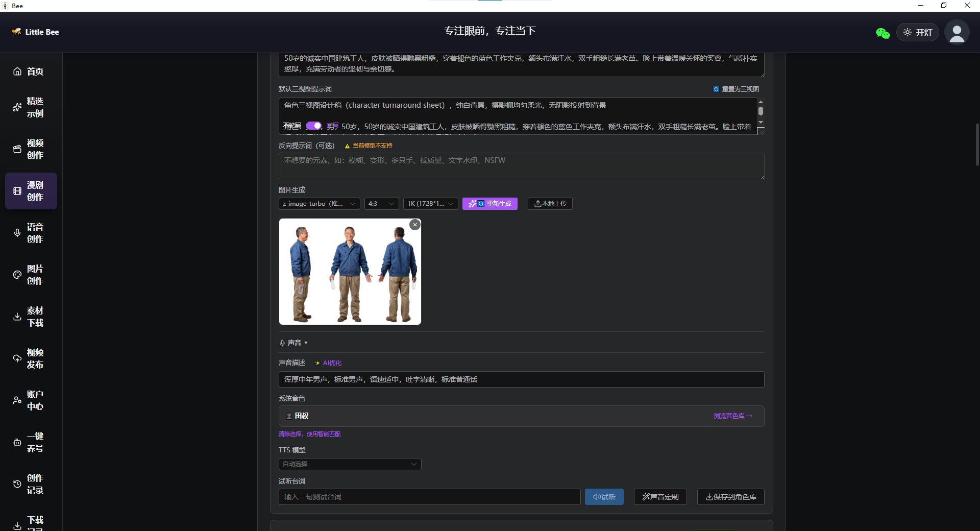Open 精选示例 in sidebar

31,107
